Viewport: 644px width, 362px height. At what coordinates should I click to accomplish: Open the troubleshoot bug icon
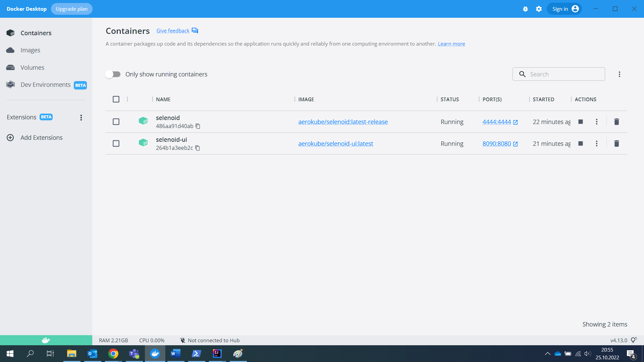point(525,9)
